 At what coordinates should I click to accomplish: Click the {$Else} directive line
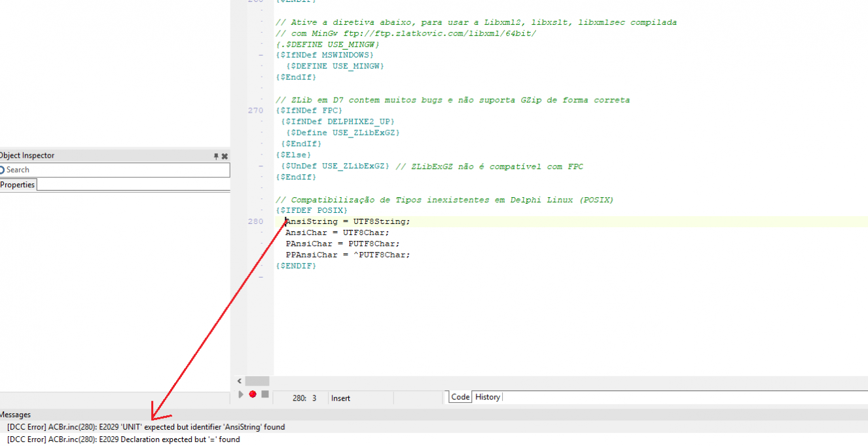(x=294, y=155)
